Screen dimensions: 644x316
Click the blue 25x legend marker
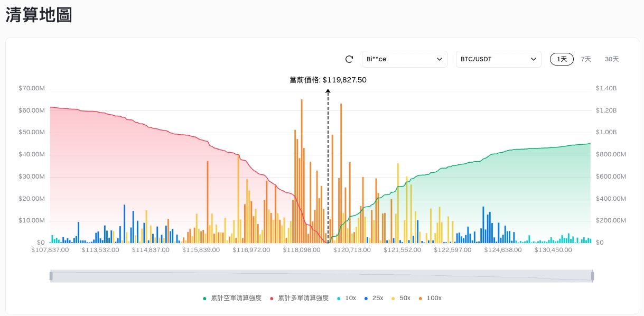pos(367,298)
